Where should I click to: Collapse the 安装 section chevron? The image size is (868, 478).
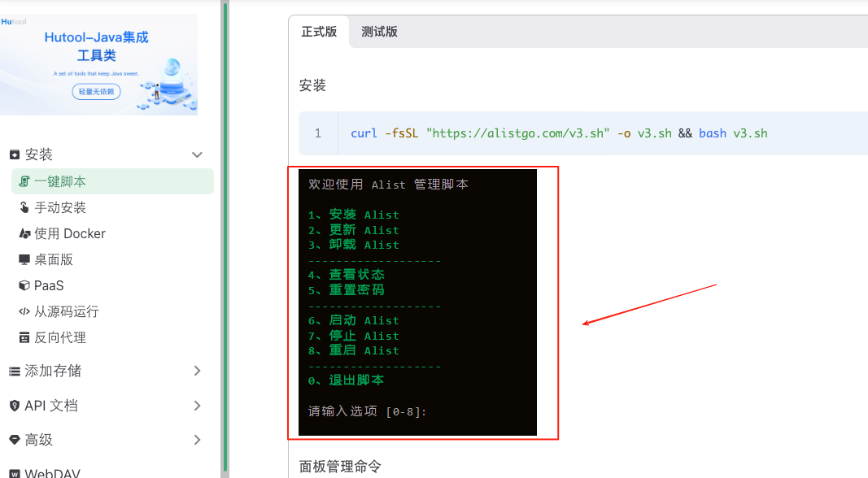pyautogui.click(x=197, y=155)
